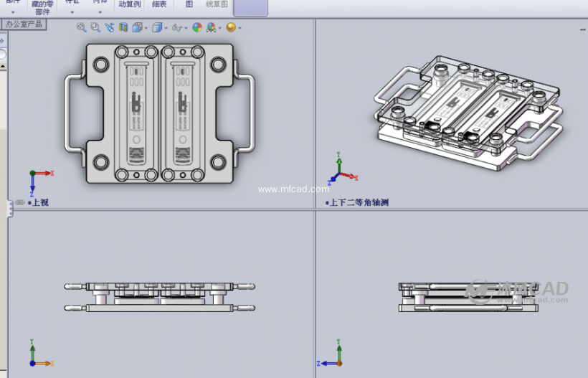The height and width of the screenshot is (378, 588).
Task: Open Edit Appearance color ball
Action: click(197, 27)
